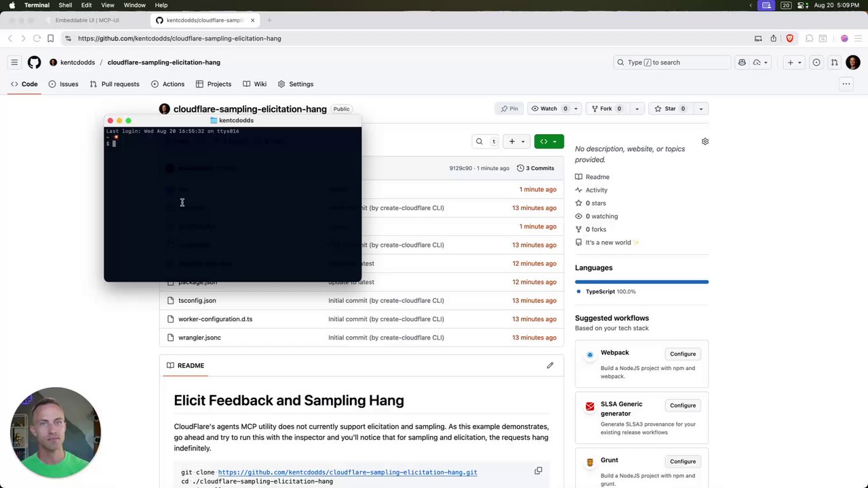The width and height of the screenshot is (868, 488).
Task: Switch to the Pull requests tab
Action: (x=115, y=84)
